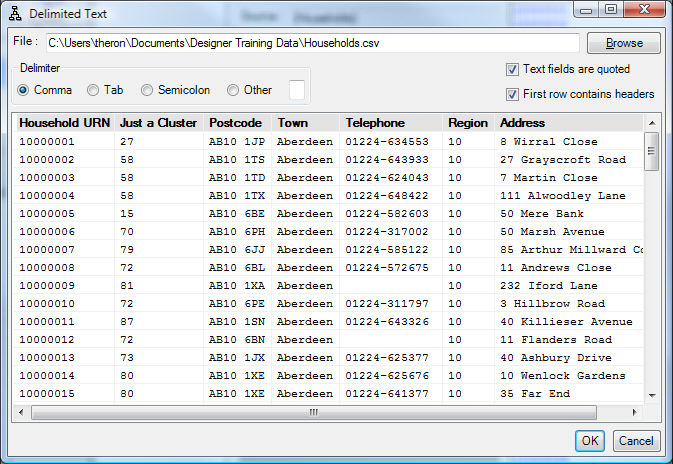673x464 pixels.
Task: Click address 3 Hillbrow Road
Action: [x=552, y=304]
